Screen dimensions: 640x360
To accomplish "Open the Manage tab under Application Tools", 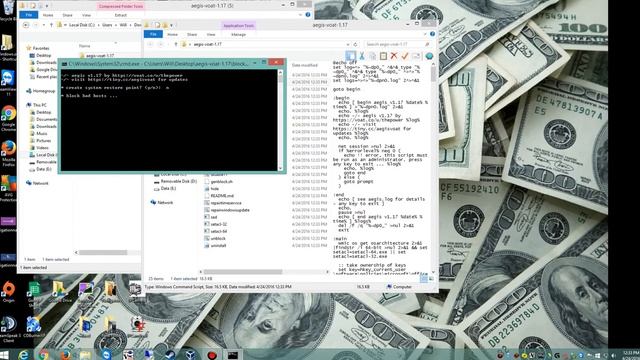I will pyautogui.click(x=238, y=35).
